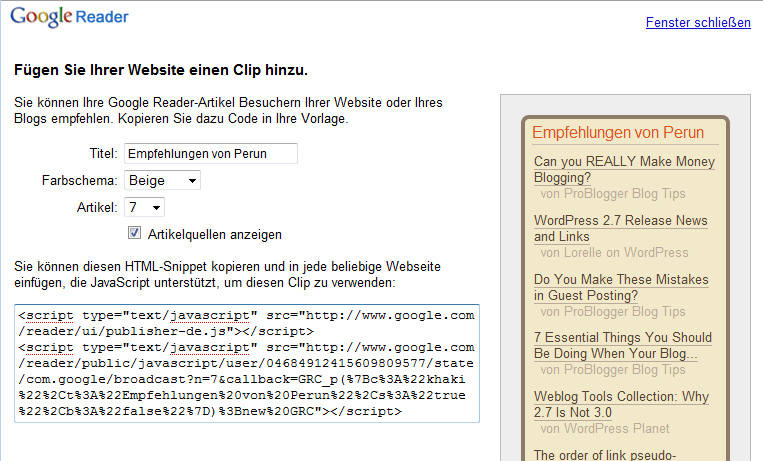Click 'von ProBlogger Blog Tips' under Guest Posting
The width and height of the screenshot is (763, 461).
613,311
